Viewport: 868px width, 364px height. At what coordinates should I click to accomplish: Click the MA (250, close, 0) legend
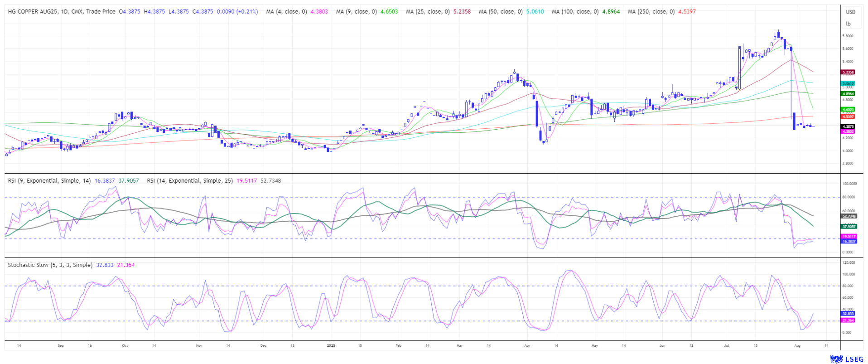[x=651, y=11]
